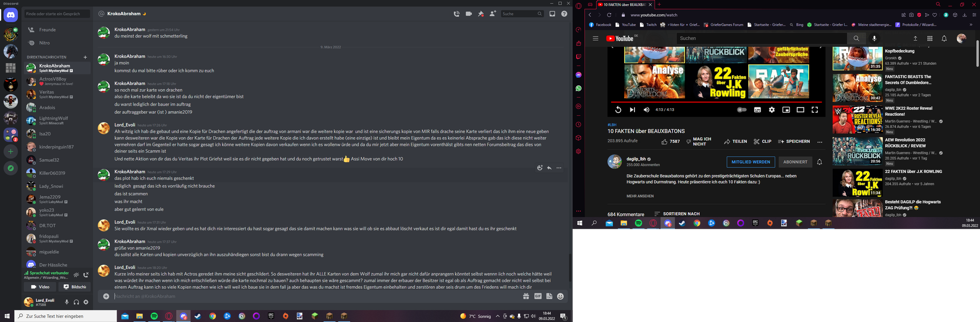Deafen headphones in Discord user panel
The image size is (980, 322).
coord(76,302)
